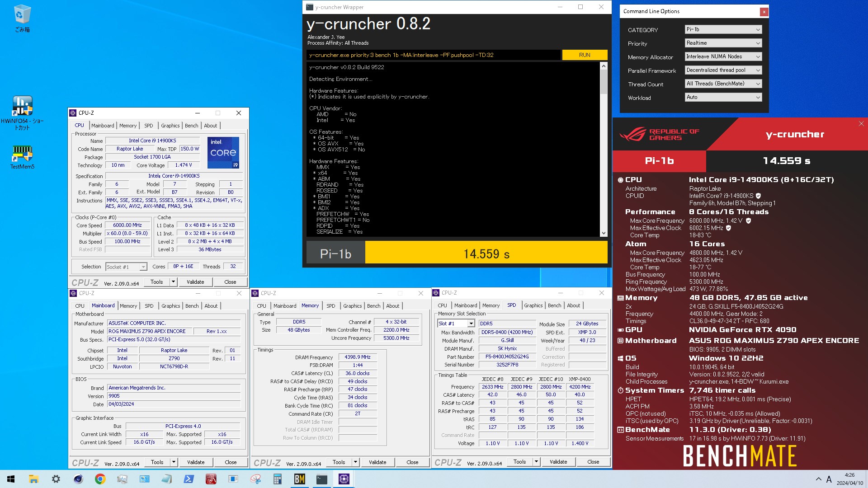868x488 pixels.
Task: Open the Memory Allocator dropdown
Action: pos(723,56)
